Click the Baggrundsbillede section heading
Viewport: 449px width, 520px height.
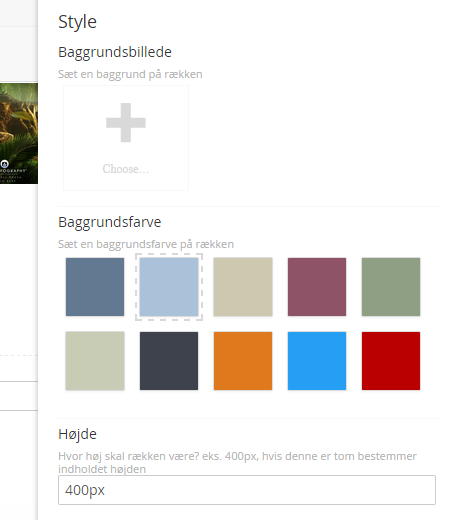click(115, 52)
